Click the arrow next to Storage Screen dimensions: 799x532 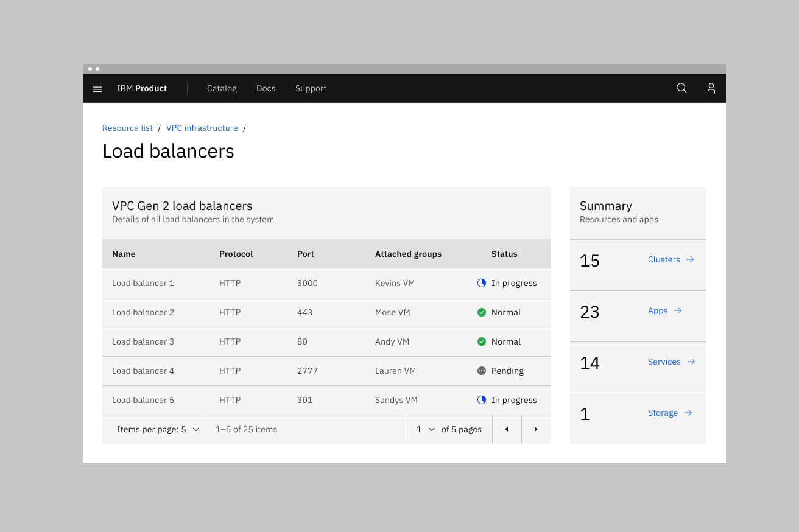(688, 413)
